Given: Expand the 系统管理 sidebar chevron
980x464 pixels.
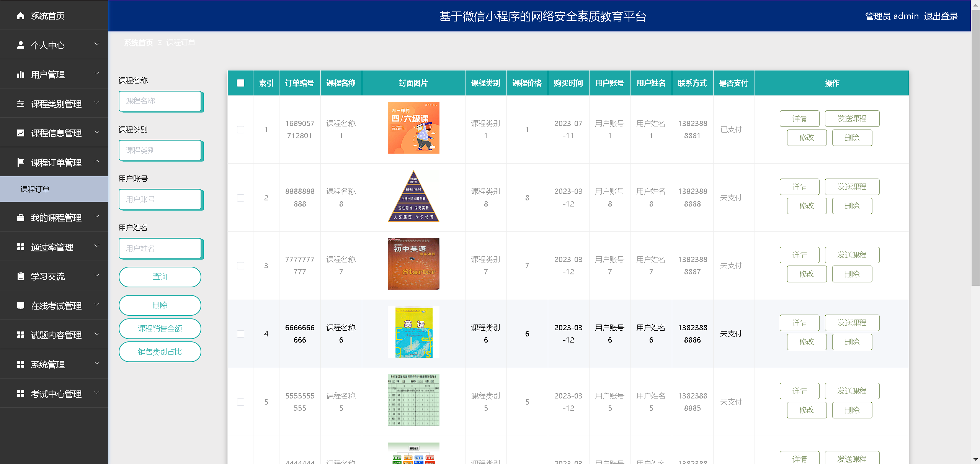Looking at the screenshot, I should 97,363.
